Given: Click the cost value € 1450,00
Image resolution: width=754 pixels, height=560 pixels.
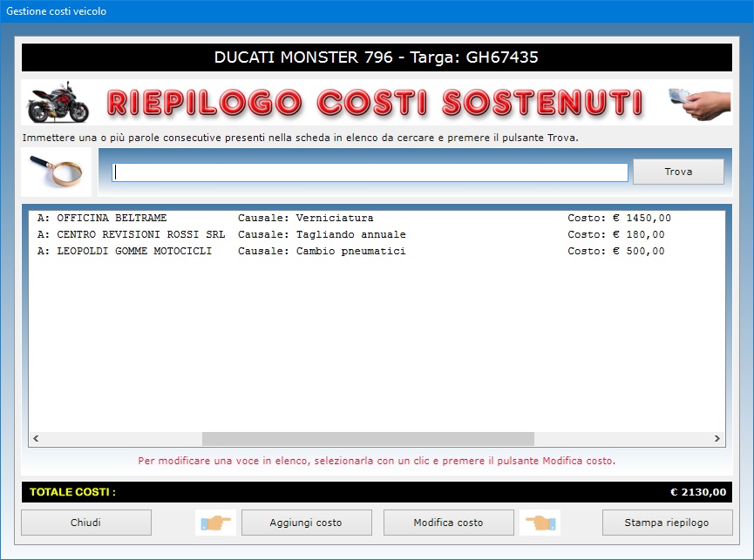Looking at the screenshot, I should click(x=642, y=218).
